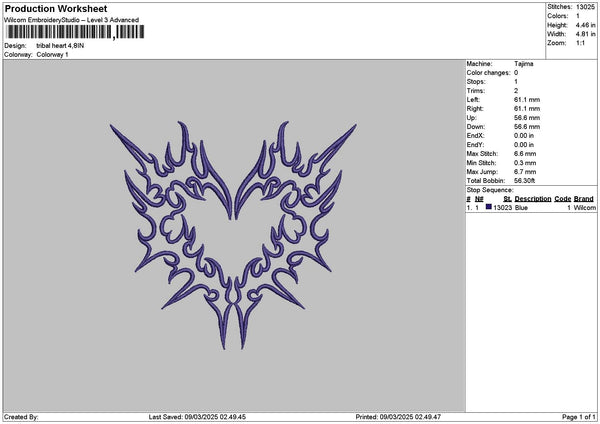Click the Last Saved timestamp in footer
The image size is (600, 424).
(x=197, y=417)
